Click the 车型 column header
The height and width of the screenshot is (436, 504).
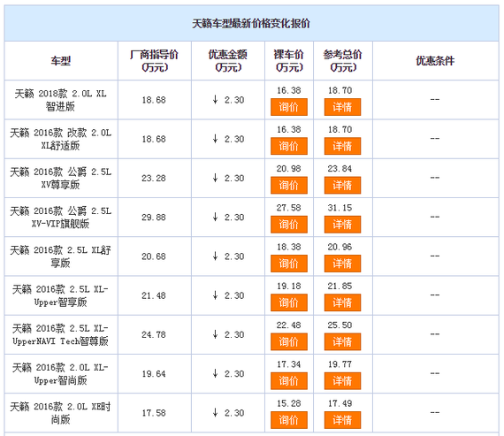point(60,61)
